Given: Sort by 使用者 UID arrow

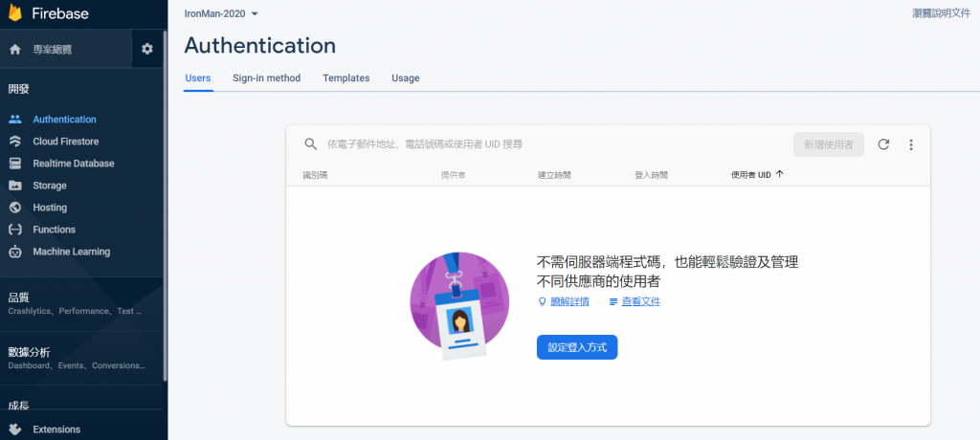Looking at the screenshot, I should [779, 175].
